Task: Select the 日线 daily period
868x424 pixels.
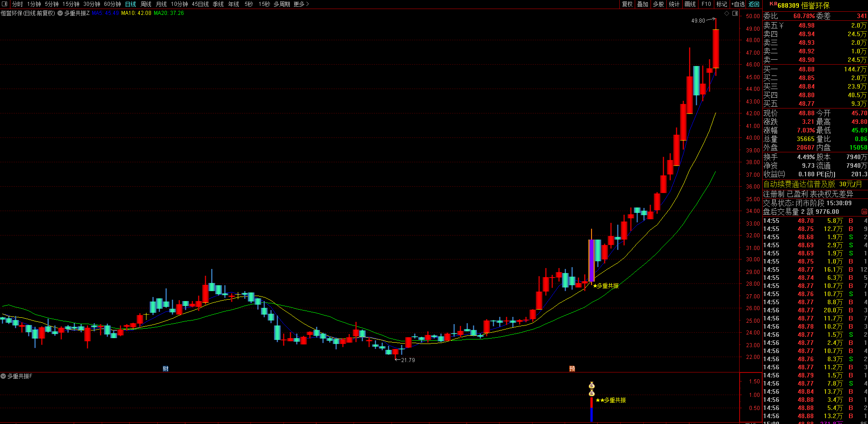Action: click(x=130, y=4)
